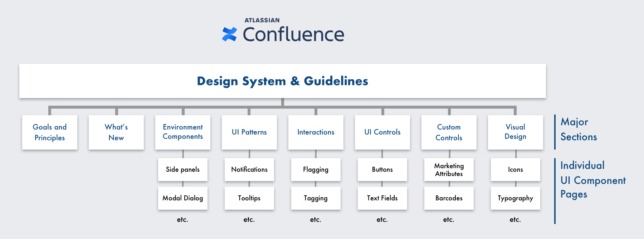Select the Design System & Guidelines box
The image size is (644, 239).
coord(283,81)
